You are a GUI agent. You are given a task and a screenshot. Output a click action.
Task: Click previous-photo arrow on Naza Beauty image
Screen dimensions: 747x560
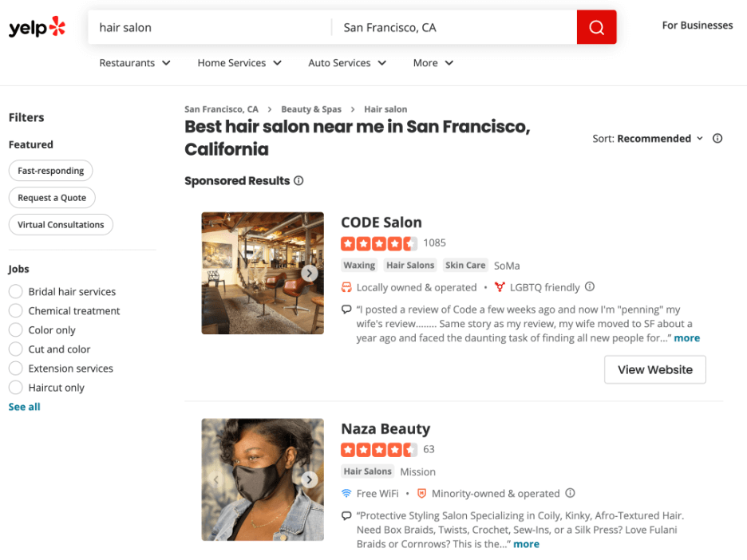215,479
